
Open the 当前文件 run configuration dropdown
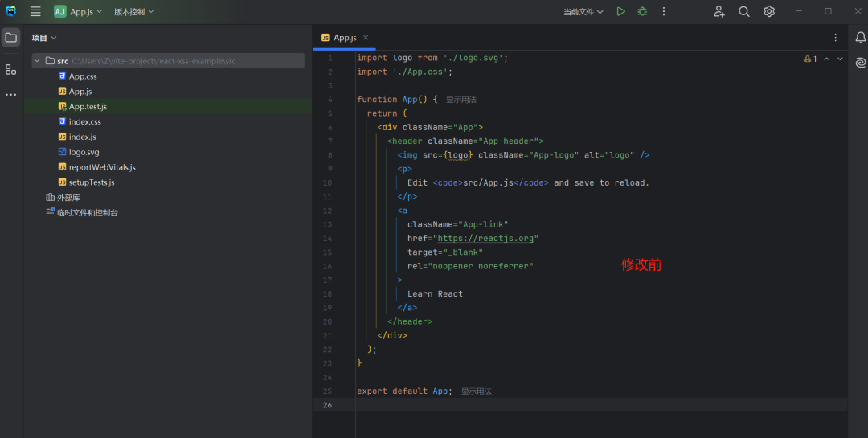click(583, 11)
